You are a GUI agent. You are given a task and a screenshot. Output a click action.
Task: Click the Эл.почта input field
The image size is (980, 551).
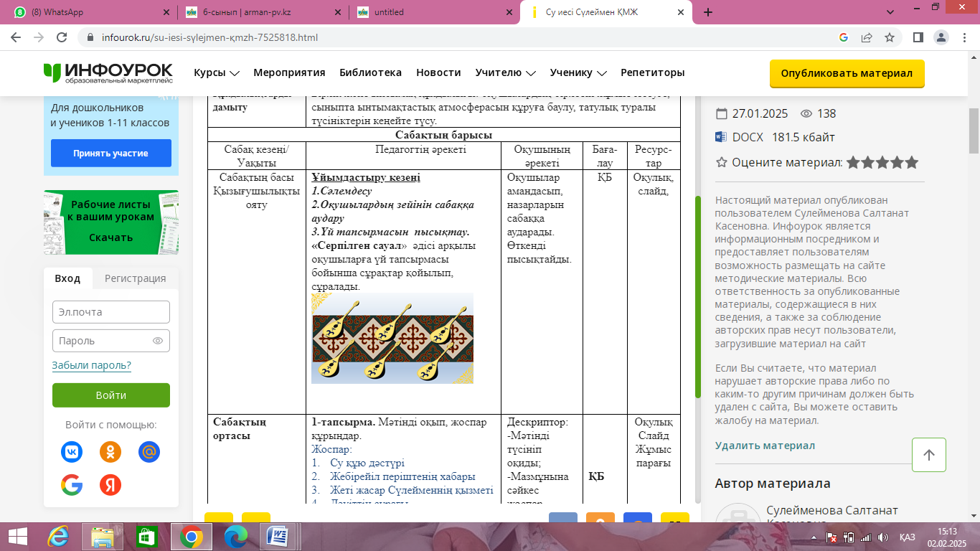pos(110,312)
